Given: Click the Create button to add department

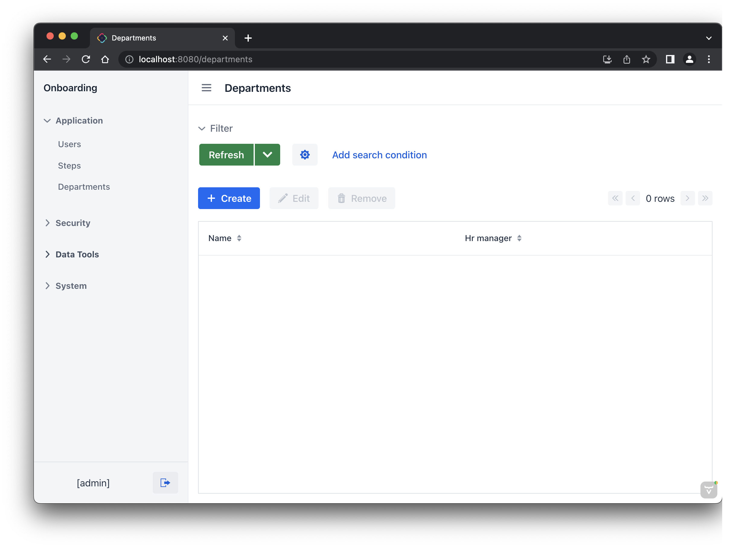Looking at the screenshot, I should (229, 198).
